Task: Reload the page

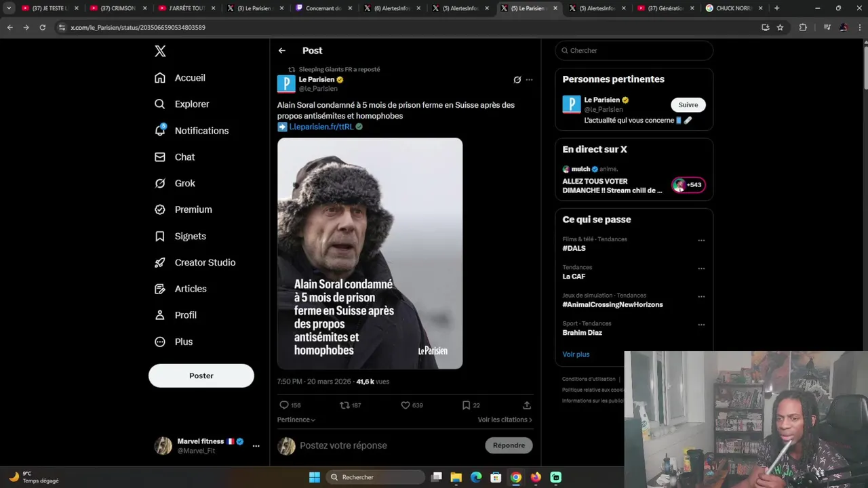Action: click(x=43, y=27)
